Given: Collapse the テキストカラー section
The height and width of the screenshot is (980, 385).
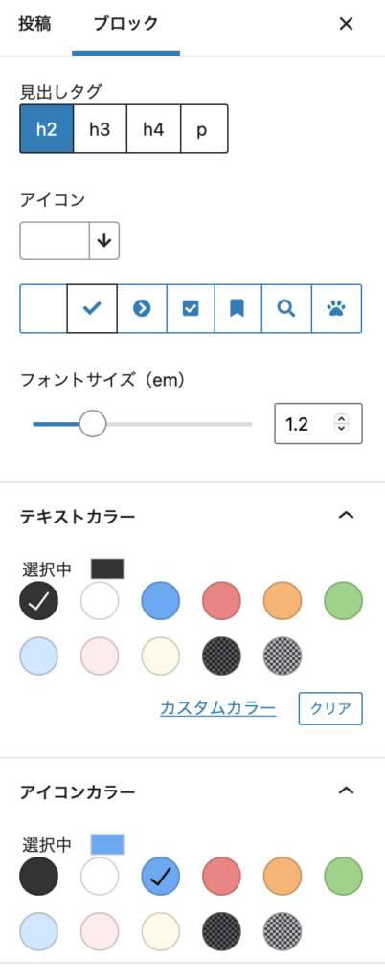Looking at the screenshot, I should tap(346, 515).
